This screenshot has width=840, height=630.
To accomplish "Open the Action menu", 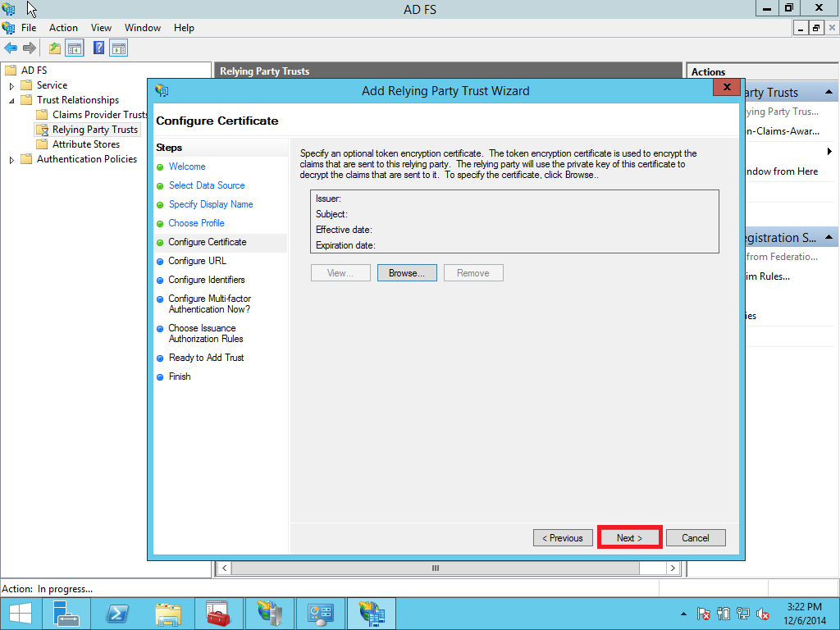I will click(x=63, y=27).
